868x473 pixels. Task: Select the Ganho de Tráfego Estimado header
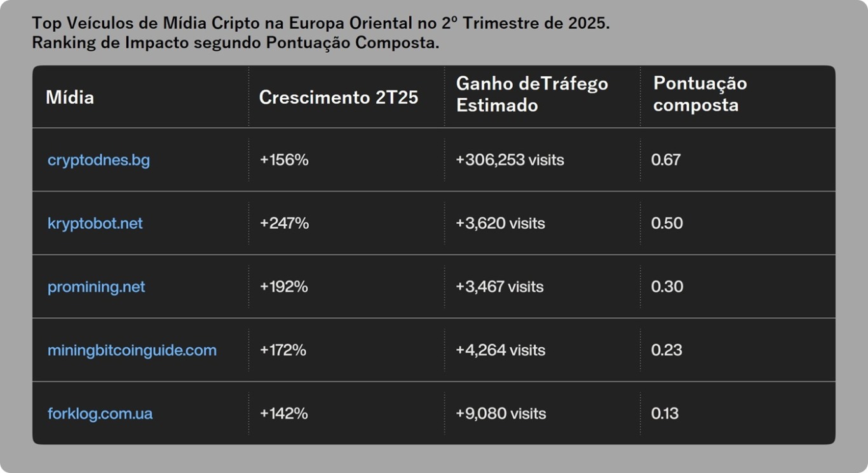coord(532,94)
